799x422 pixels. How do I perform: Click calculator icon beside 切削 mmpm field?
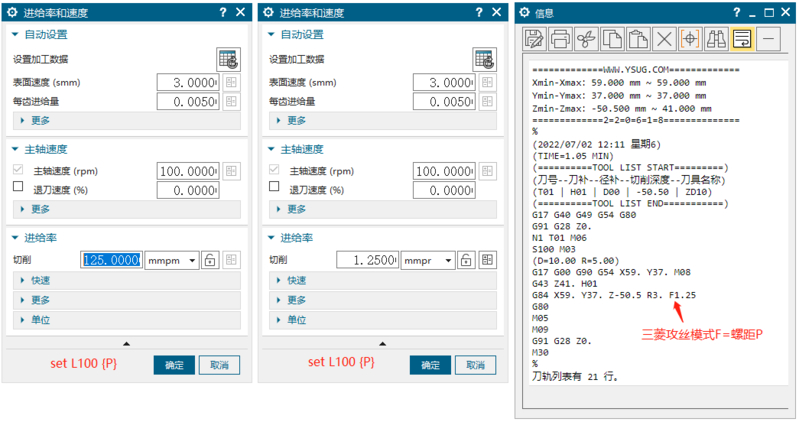pos(231,260)
